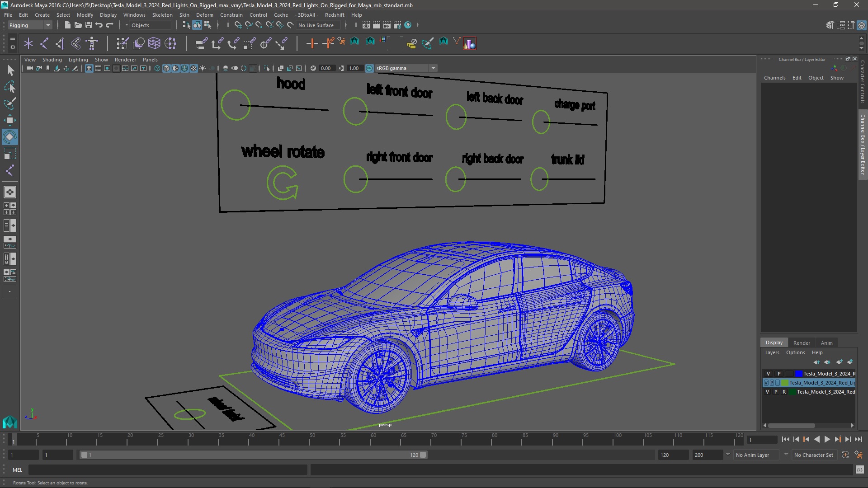Expand the status line section arrow after render icons
Screen dimensions: 868x488
tap(417, 25)
